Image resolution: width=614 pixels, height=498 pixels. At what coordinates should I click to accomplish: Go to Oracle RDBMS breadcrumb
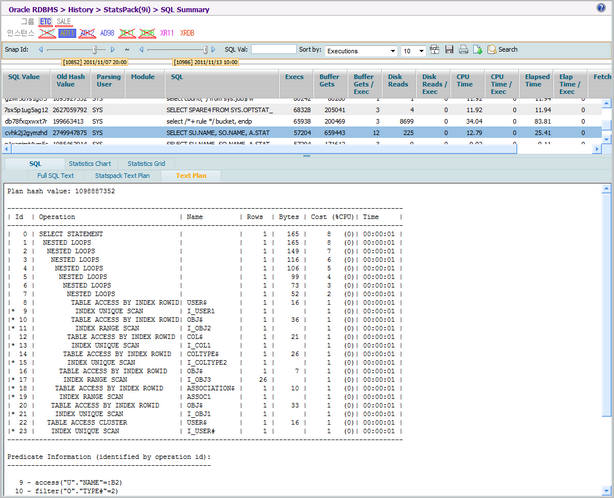click(x=33, y=10)
